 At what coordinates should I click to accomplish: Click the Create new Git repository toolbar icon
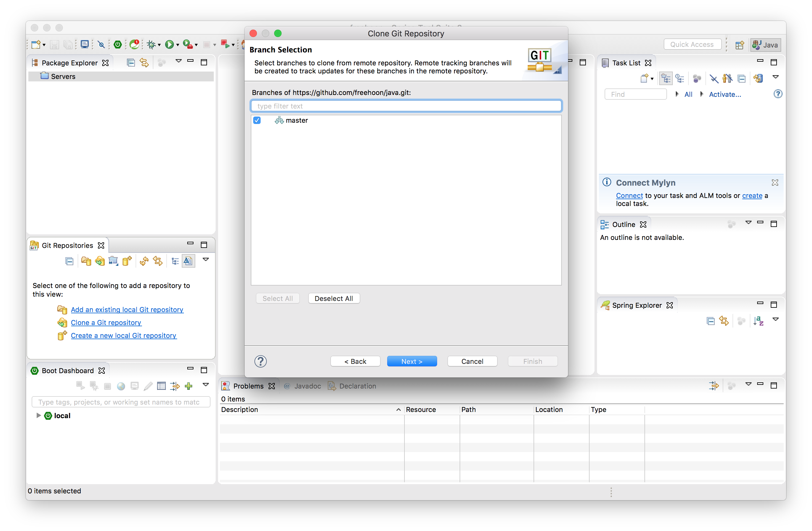pos(127,261)
